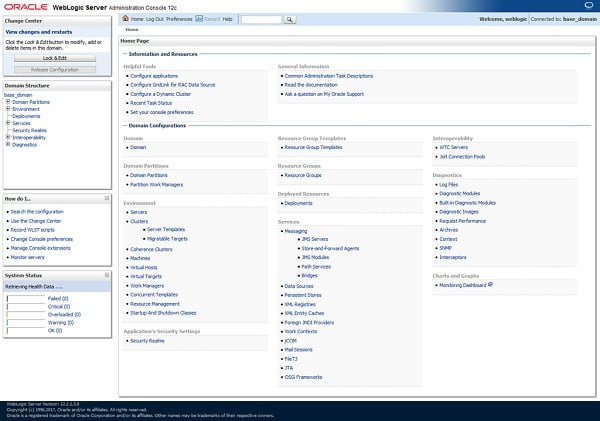Open Help in the toolbar

tap(227, 19)
